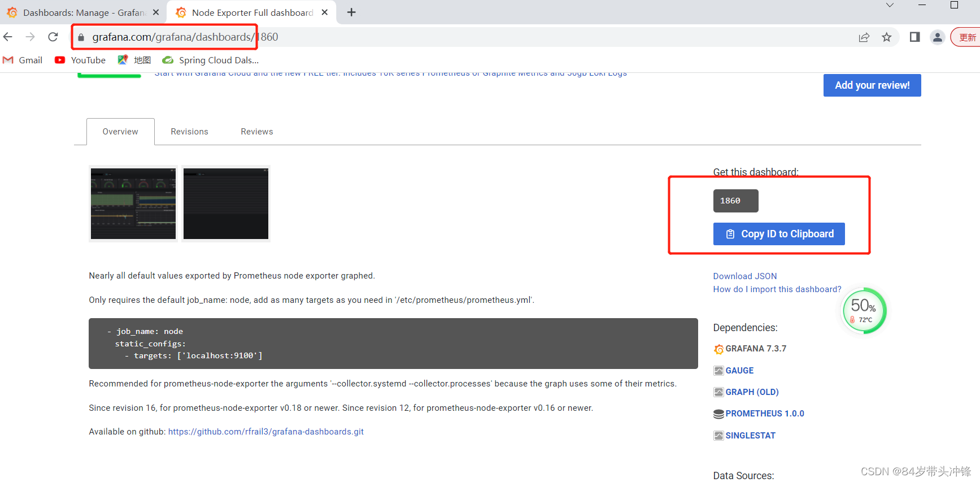Viewport: 980px width, 482px height.
Task: Click the 'Dependencies:' heading
Action: coord(745,328)
